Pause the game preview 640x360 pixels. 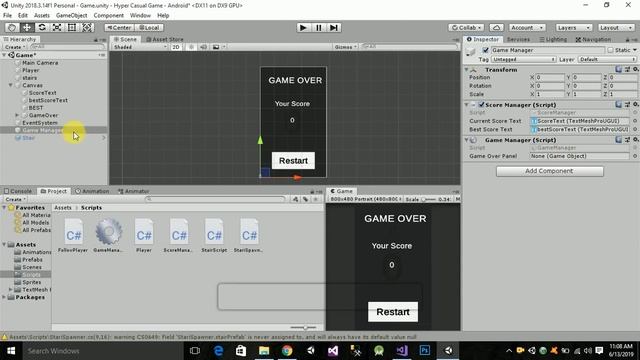coord(318,27)
